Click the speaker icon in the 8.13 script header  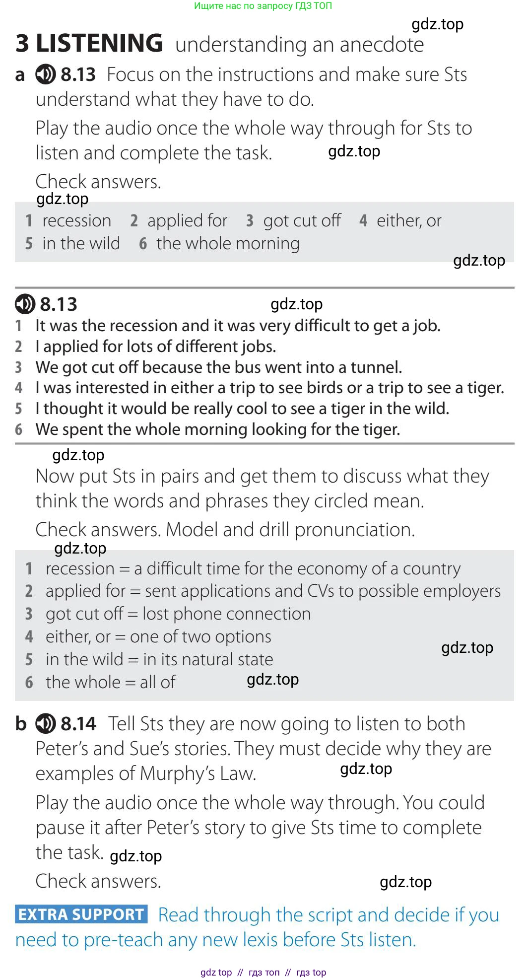pyautogui.click(x=25, y=304)
